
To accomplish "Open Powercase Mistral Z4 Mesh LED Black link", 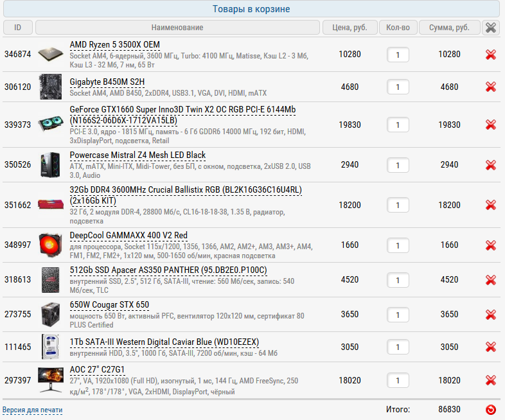I will 137,155.
